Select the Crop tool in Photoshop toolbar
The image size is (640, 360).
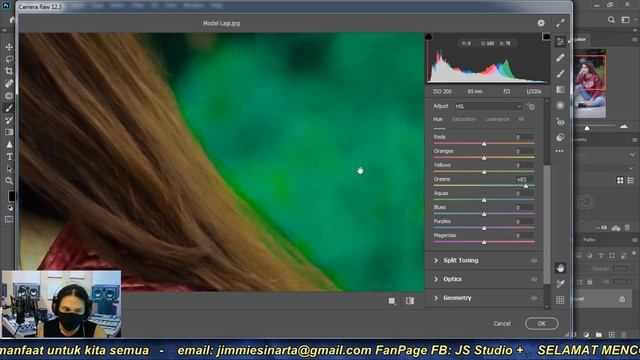(x=9, y=71)
